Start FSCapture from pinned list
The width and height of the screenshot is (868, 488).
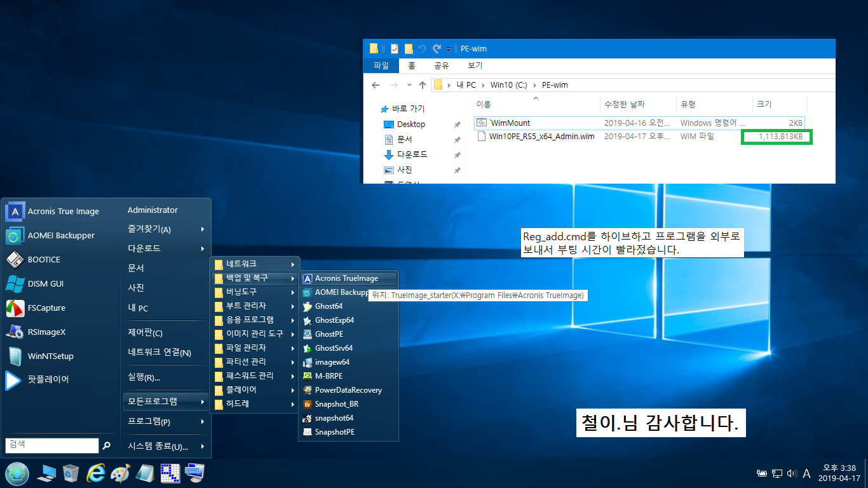pos(61,308)
